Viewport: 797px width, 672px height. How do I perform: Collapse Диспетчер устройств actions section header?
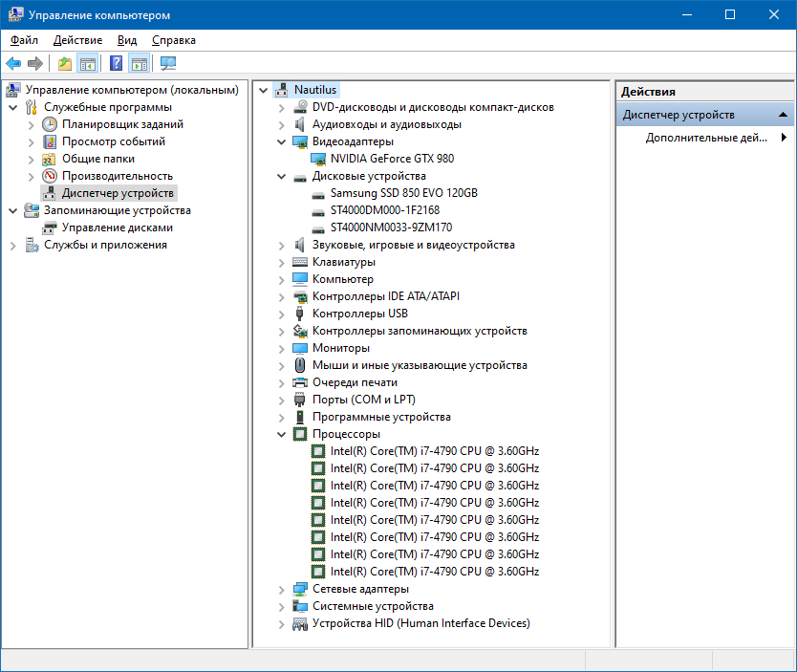pos(784,115)
